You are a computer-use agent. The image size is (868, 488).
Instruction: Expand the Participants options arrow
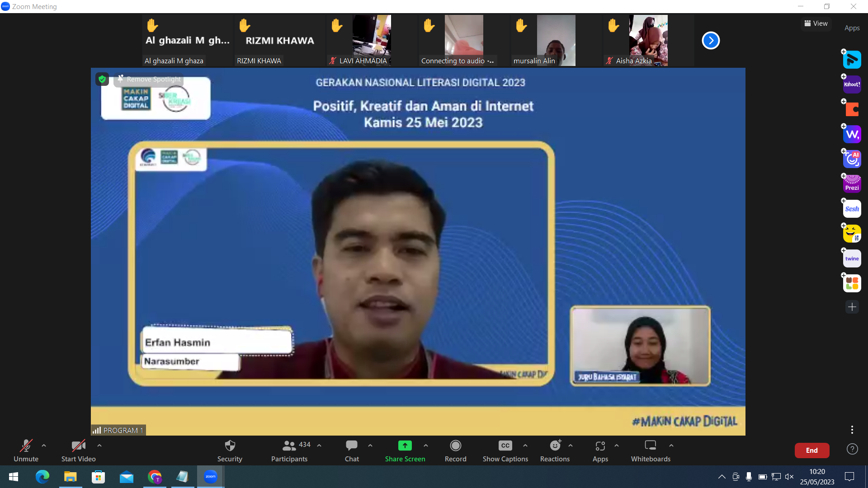(319, 446)
